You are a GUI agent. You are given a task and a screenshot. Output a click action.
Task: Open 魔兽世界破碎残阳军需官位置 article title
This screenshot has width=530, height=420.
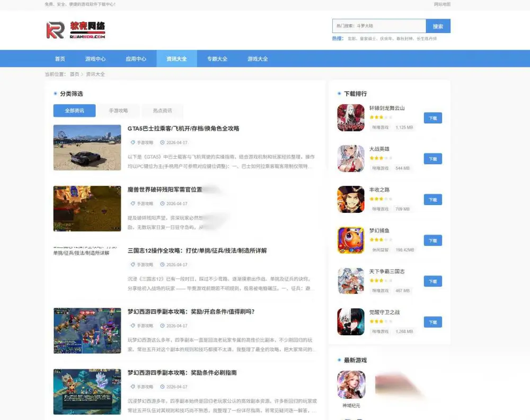tap(165, 190)
